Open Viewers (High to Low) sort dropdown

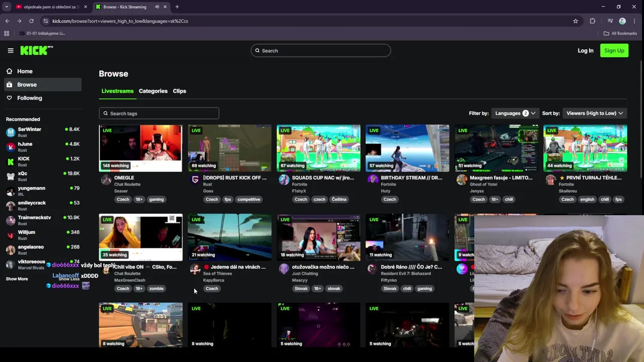tap(595, 113)
